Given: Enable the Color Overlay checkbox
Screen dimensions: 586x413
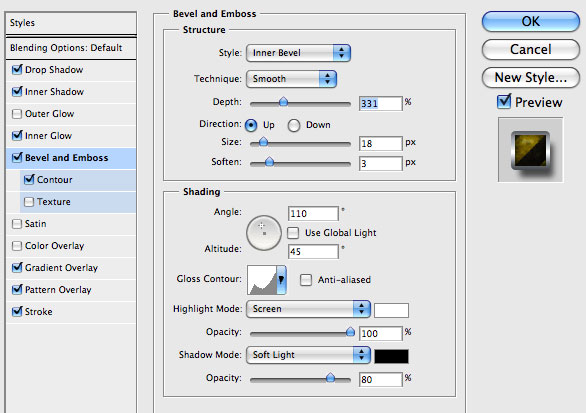Looking at the screenshot, I should (17, 246).
